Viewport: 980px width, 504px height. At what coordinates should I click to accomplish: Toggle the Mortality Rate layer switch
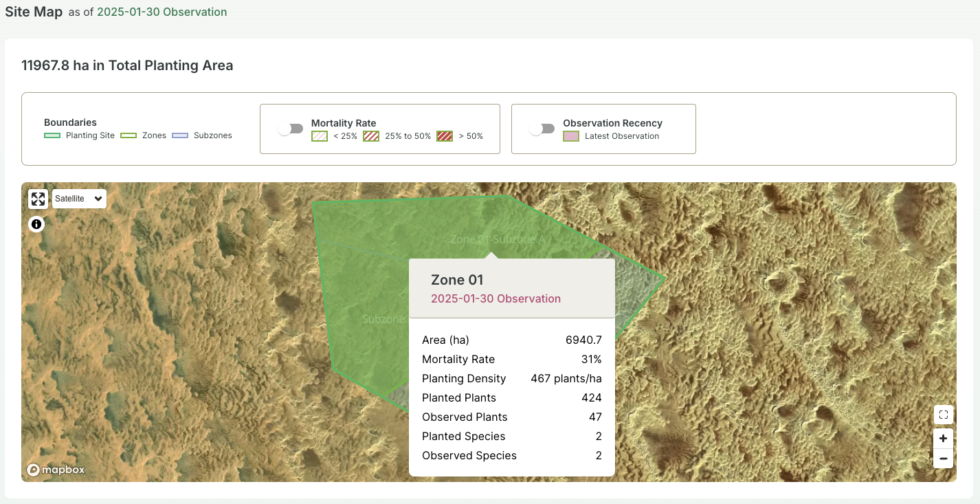(291, 129)
